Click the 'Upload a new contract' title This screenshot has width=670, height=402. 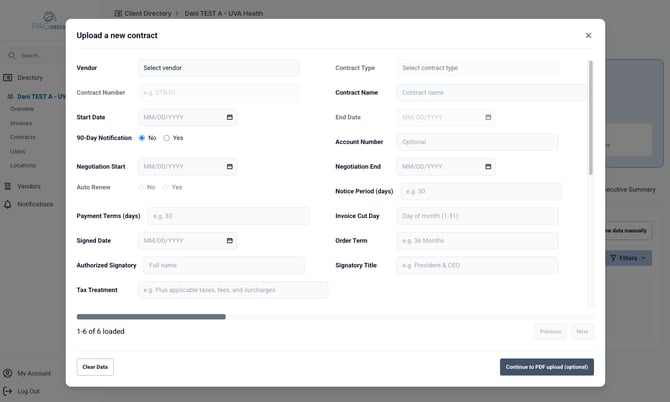(117, 35)
